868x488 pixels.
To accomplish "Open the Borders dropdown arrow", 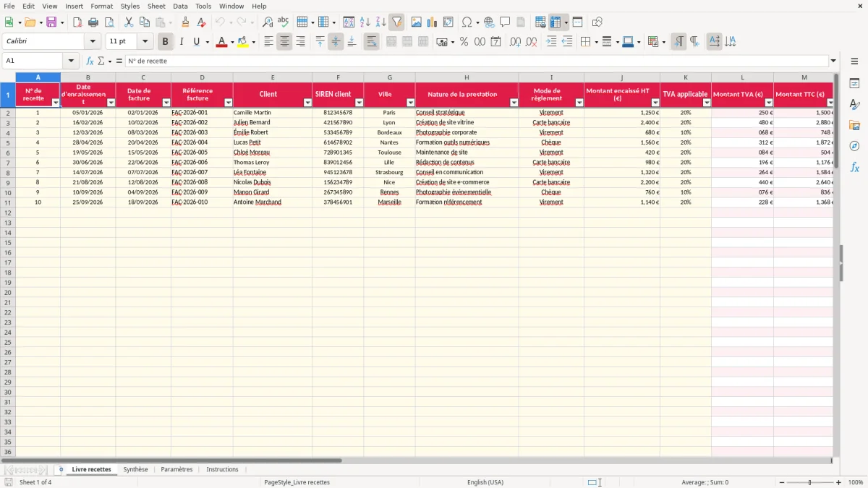I will (x=596, y=42).
